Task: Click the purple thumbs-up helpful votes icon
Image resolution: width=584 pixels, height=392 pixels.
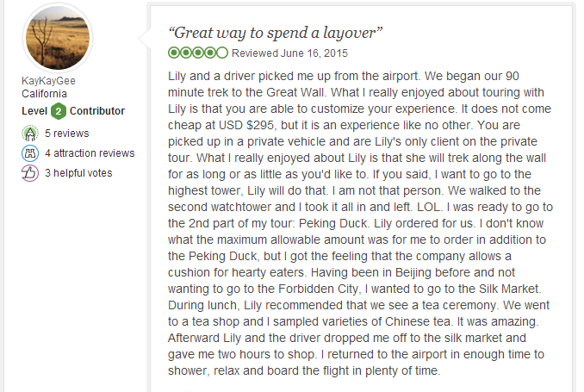Action: pos(30,173)
